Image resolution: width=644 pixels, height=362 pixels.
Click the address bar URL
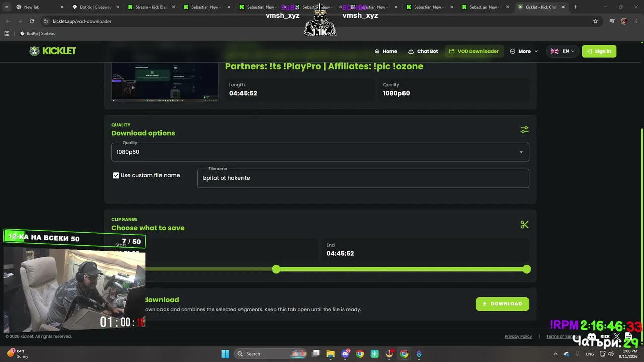82,21
